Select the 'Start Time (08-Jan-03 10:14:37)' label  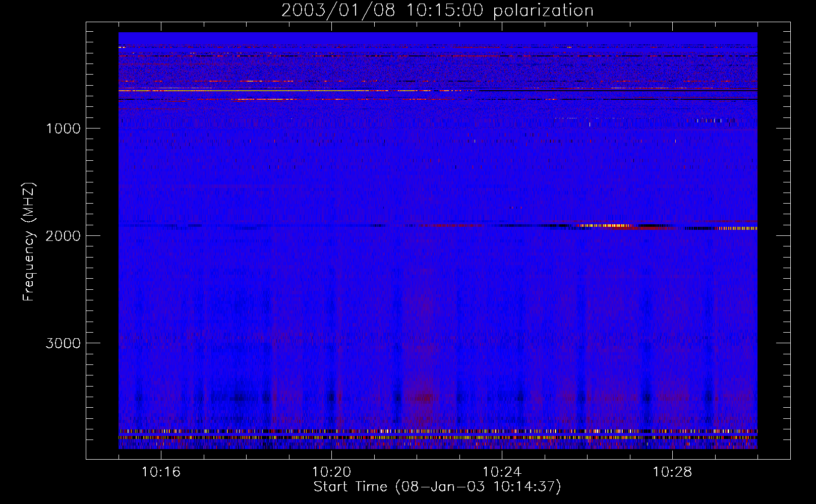(437, 487)
